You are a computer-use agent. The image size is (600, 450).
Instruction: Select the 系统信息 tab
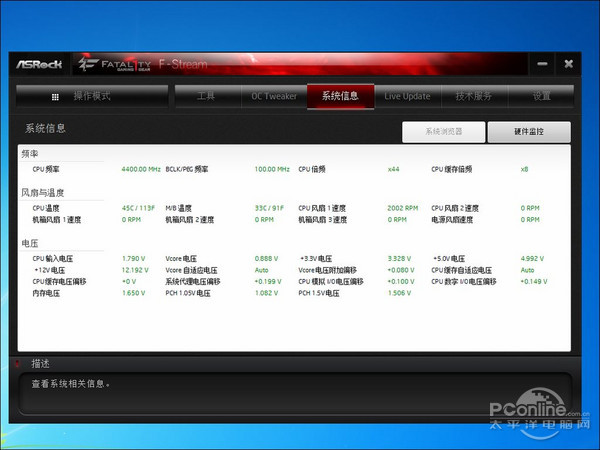pyautogui.click(x=340, y=96)
